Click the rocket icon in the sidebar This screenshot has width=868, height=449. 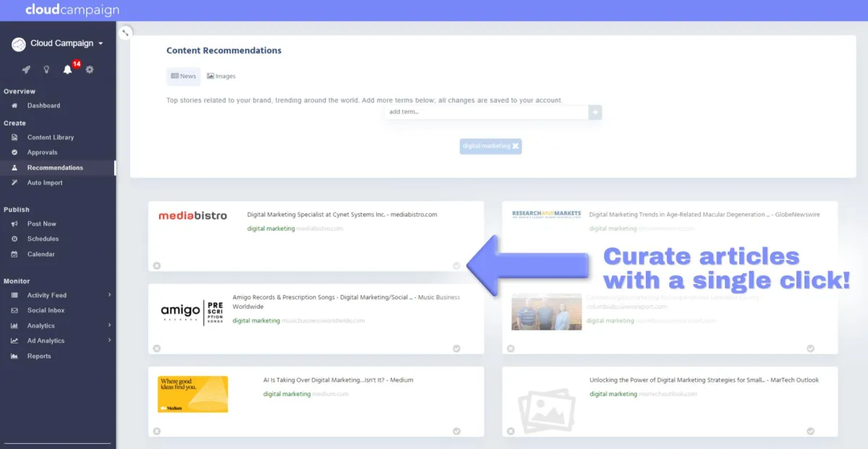click(26, 69)
